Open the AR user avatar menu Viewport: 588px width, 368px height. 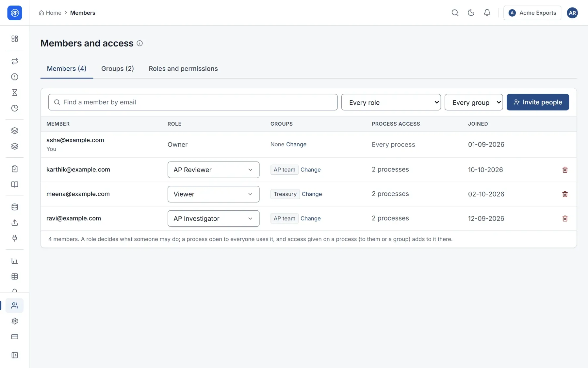point(572,13)
